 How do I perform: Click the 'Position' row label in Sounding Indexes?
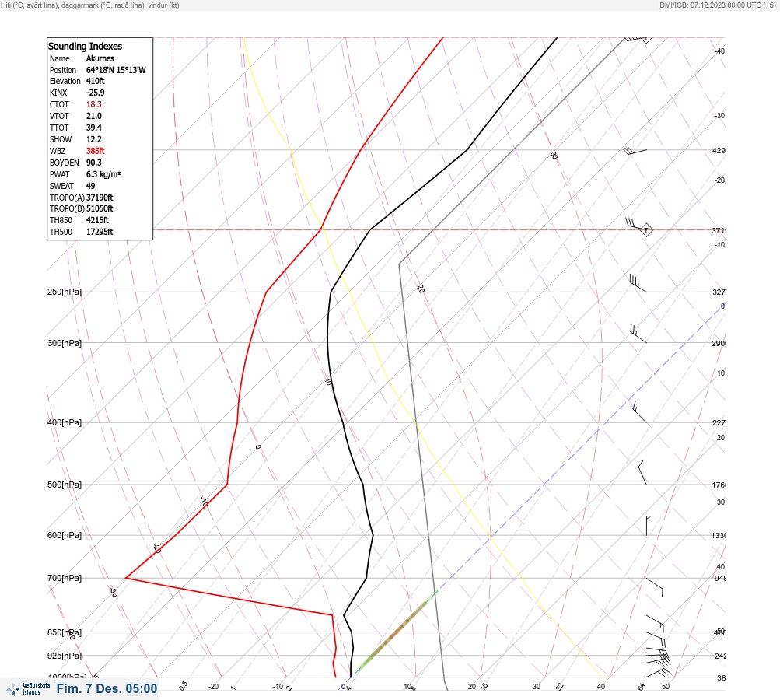63,70
